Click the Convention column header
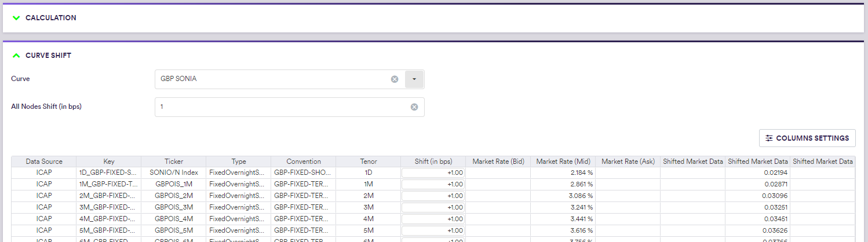 pyautogui.click(x=303, y=162)
